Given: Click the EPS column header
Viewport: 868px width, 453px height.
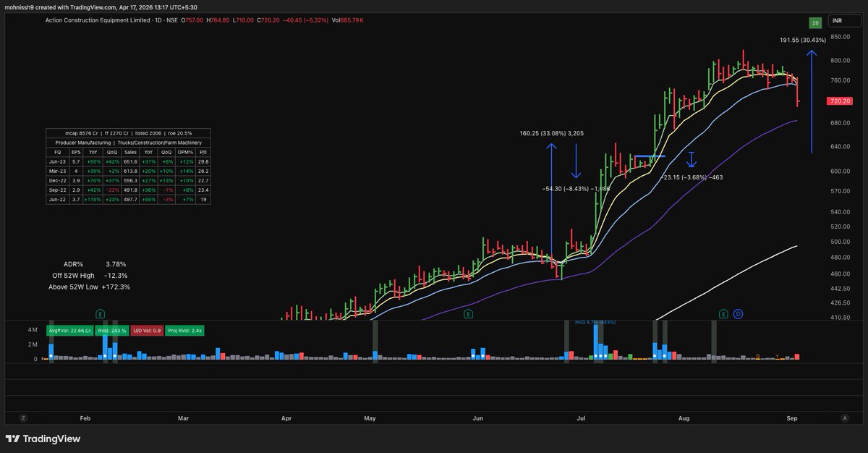Looking at the screenshot, I should (x=75, y=153).
